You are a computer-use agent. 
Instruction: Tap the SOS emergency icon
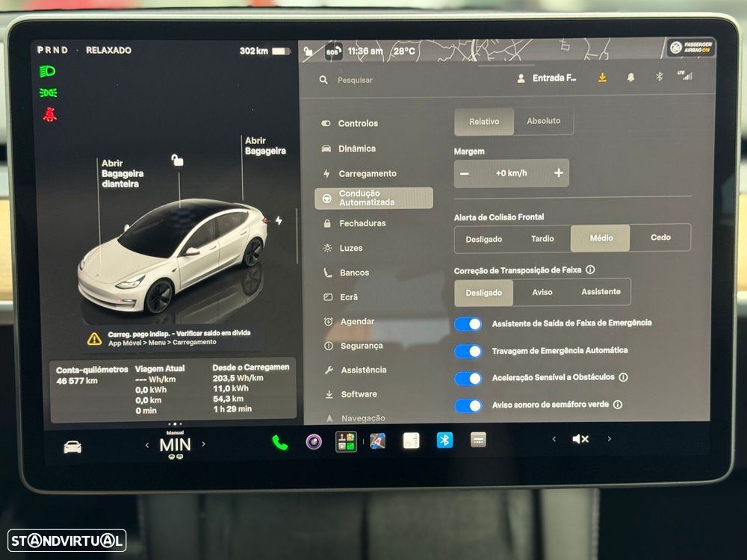point(333,52)
